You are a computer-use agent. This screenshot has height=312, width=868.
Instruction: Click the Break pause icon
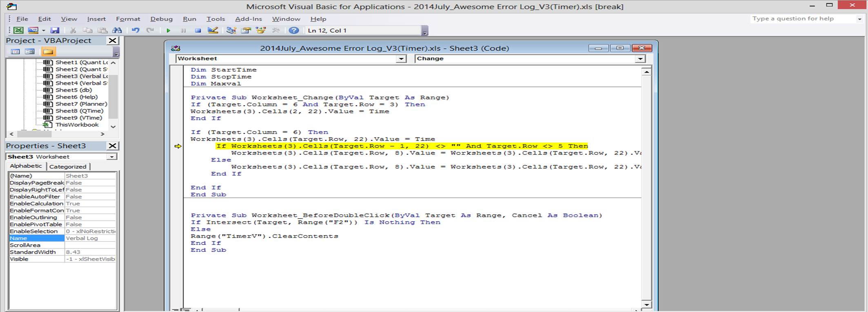pyautogui.click(x=183, y=30)
